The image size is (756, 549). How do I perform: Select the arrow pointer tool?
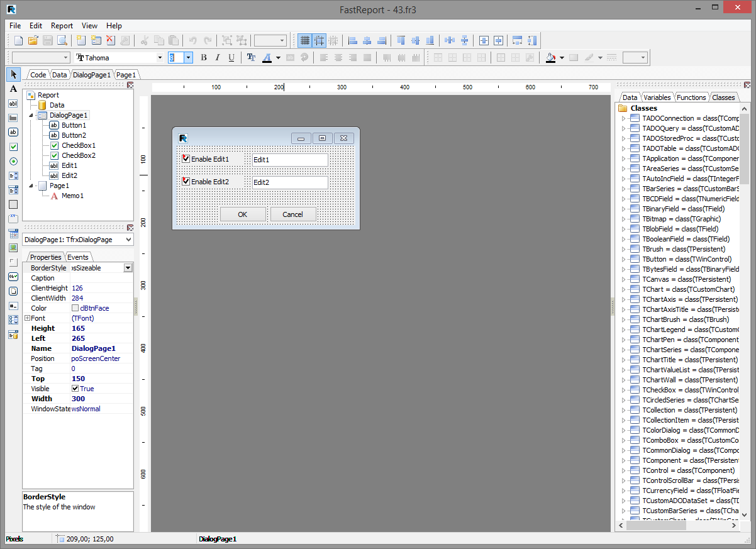click(x=13, y=75)
